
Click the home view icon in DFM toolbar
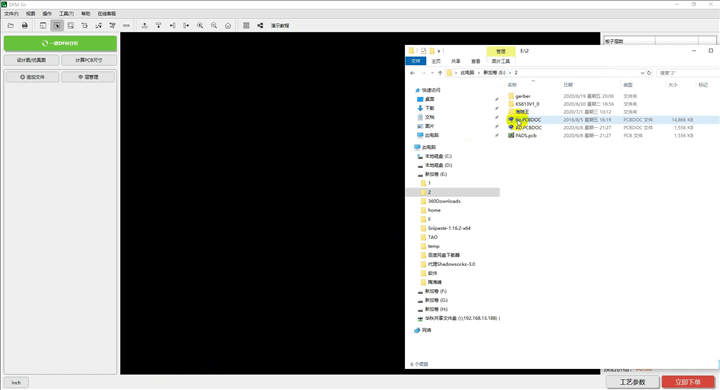click(228, 26)
